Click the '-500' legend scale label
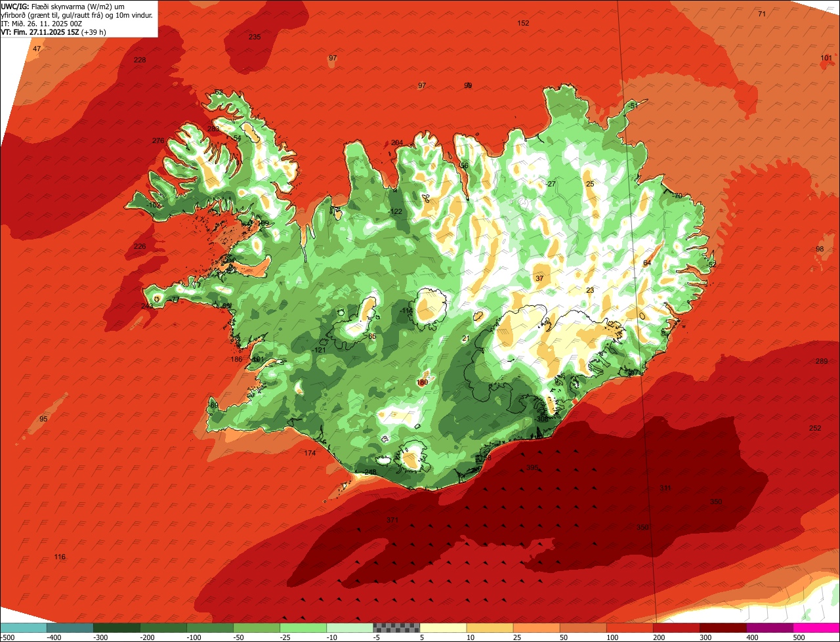 pos(8,637)
